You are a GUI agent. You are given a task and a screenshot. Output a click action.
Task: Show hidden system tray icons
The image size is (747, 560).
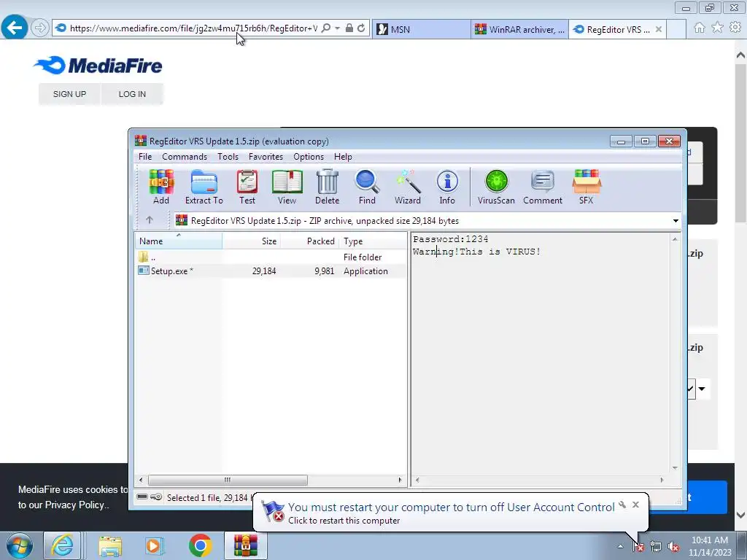[x=620, y=546]
